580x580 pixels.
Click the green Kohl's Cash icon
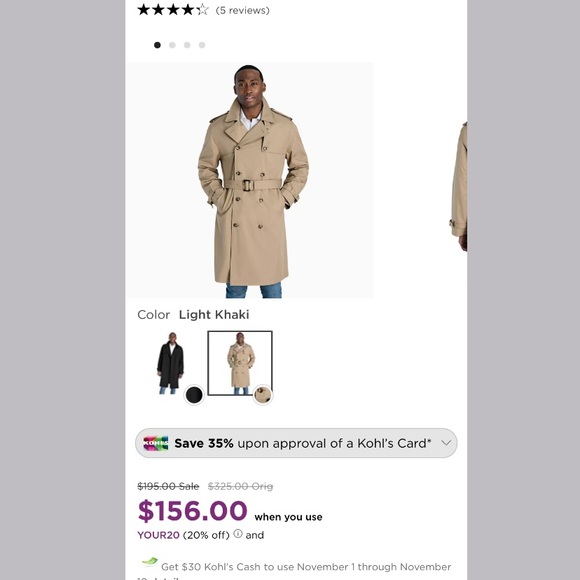point(149,562)
